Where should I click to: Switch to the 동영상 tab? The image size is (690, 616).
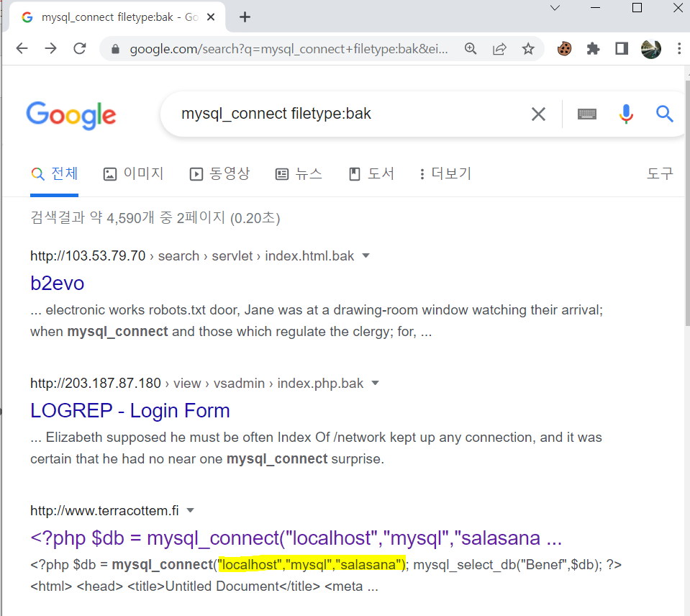(219, 174)
